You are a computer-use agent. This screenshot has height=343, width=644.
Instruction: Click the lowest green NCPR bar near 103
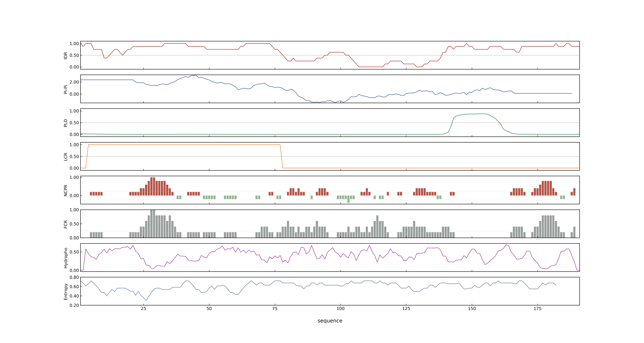348,199
